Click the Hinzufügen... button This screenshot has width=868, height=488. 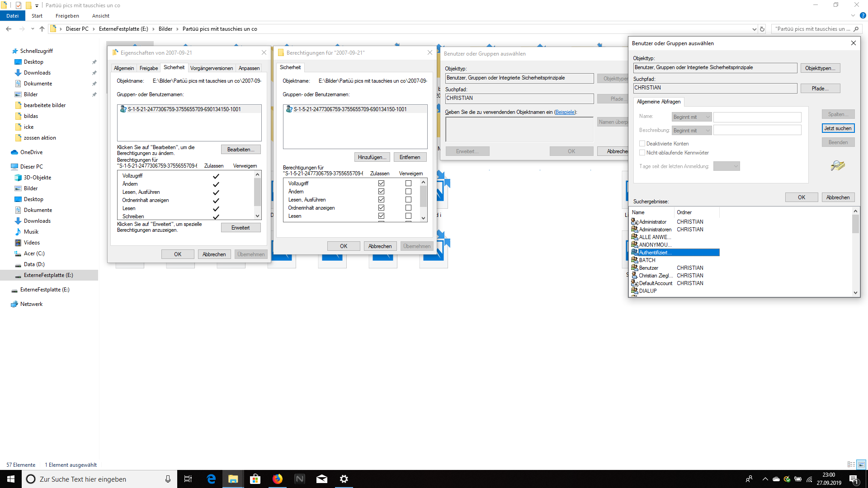[372, 157]
